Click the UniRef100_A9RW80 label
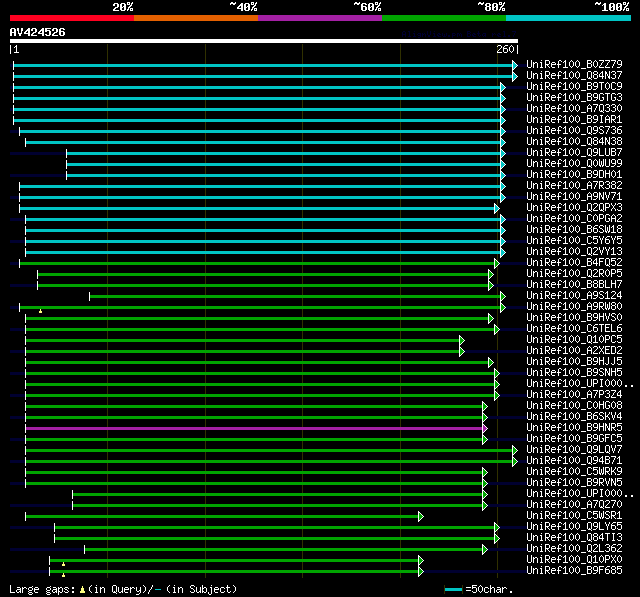This screenshot has width=640, height=597. pos(574,306)
